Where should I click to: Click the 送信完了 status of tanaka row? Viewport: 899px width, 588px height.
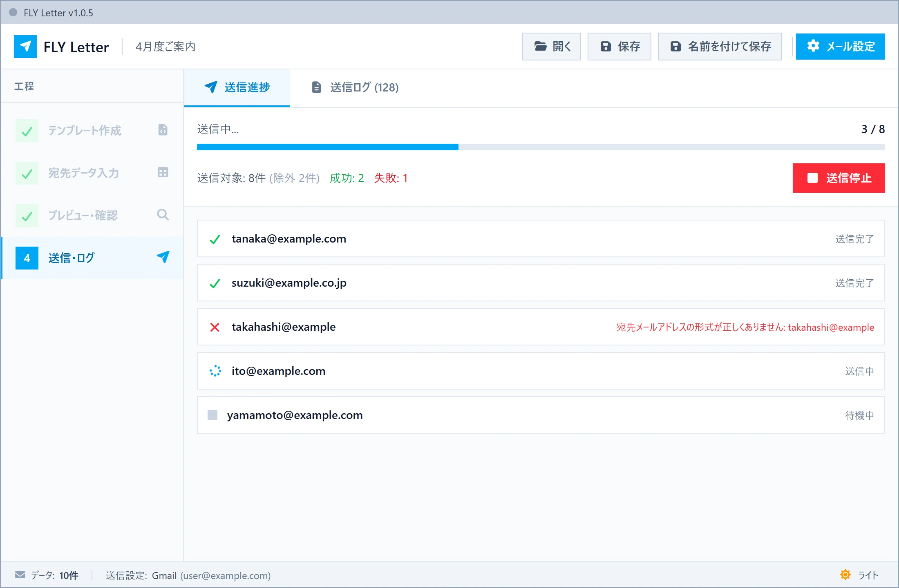pyautogui.click(x=854, y=239)
